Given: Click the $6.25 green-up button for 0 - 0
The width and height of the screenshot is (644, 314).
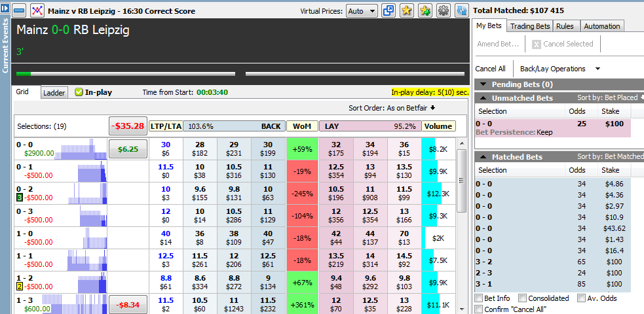Looking at the screenshot, I should 128,149.
